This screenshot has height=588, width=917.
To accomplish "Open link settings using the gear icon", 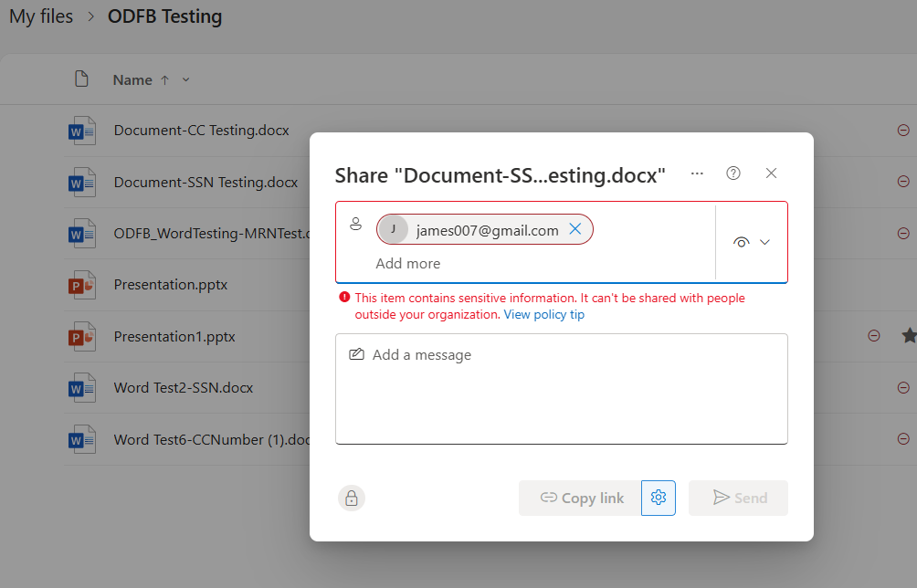I will point(659,498).
